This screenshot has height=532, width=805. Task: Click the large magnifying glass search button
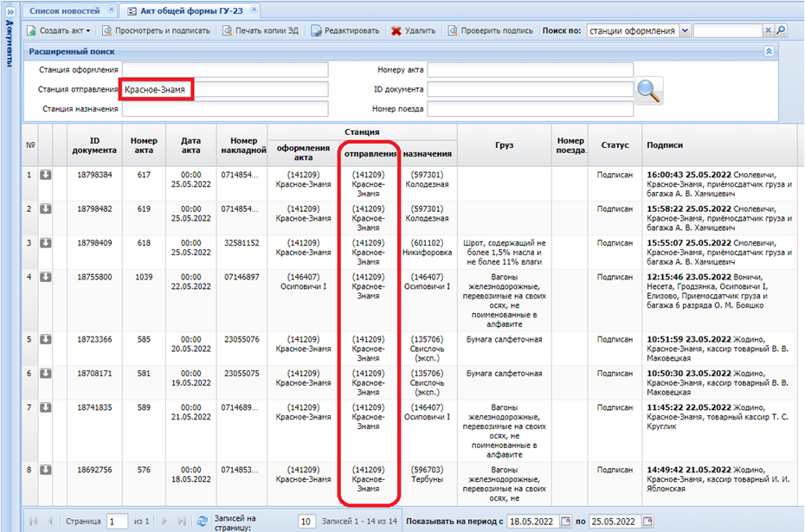649,91
